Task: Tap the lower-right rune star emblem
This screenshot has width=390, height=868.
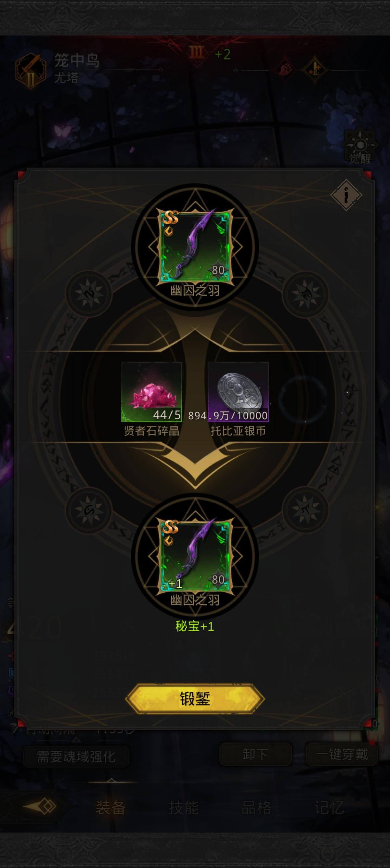Action: (x=305, y=509)
